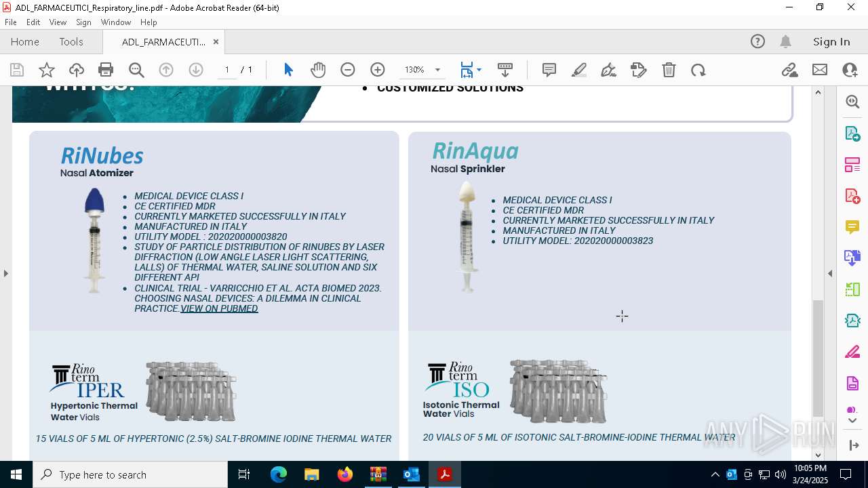Open the help question mark icon
The height and width of the screenshot is (488, 868).
[757, 42]
